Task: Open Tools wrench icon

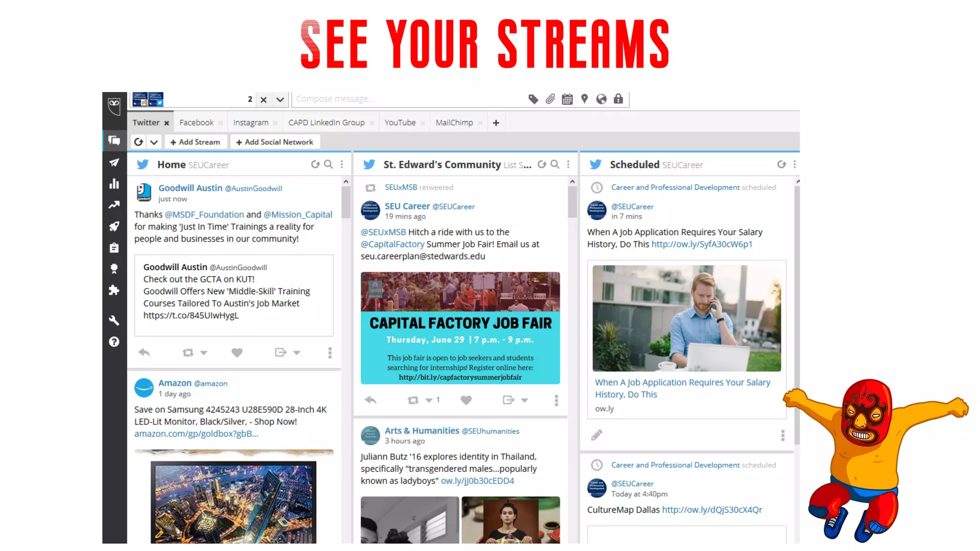Action: 114,320
